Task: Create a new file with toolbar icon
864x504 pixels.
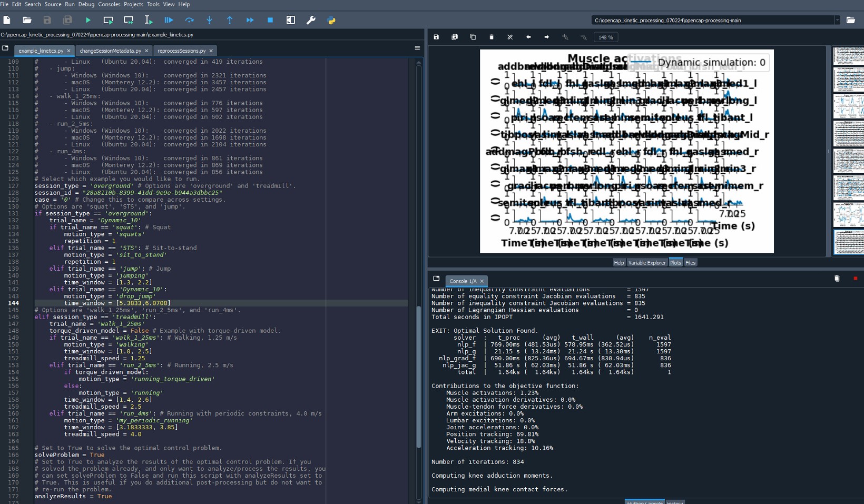Action: [x=7, y=20]
